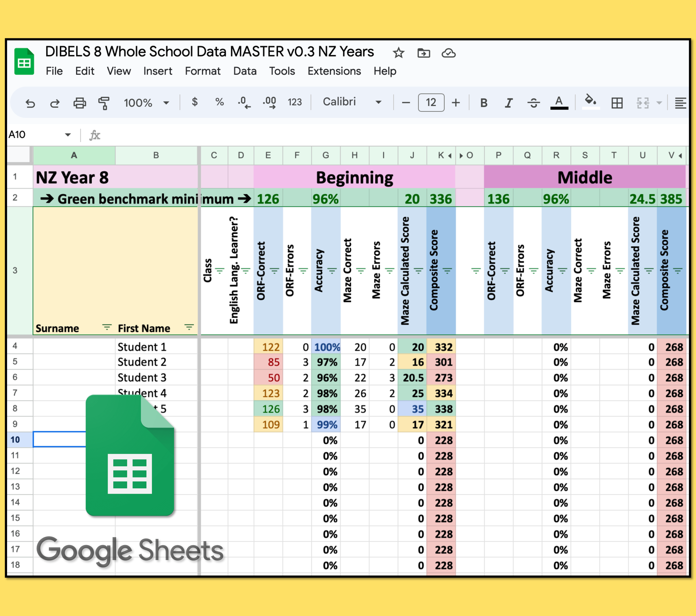Select the Paint format roller icon

pyautogui.click(x=104, y=103)
